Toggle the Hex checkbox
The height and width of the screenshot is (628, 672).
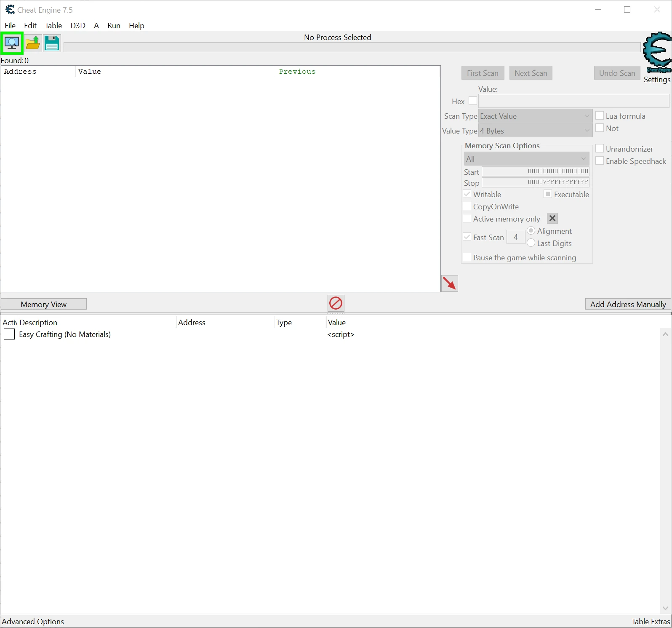point(473,101)
